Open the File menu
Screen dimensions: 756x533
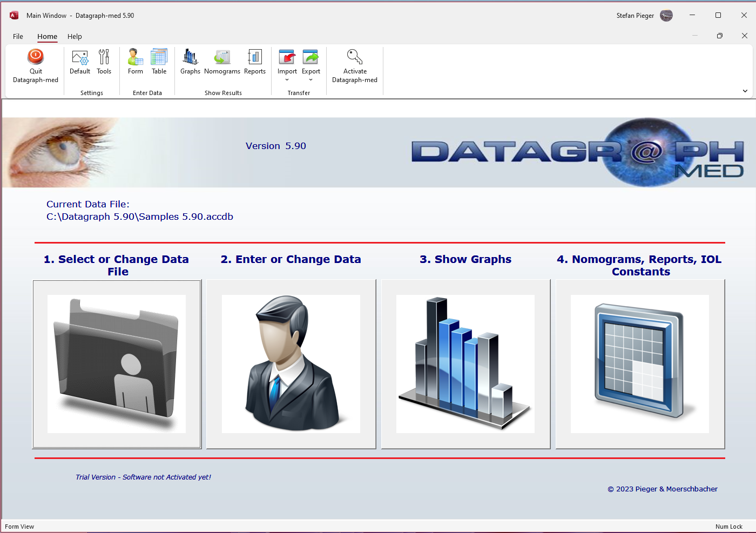pos(18,37)
